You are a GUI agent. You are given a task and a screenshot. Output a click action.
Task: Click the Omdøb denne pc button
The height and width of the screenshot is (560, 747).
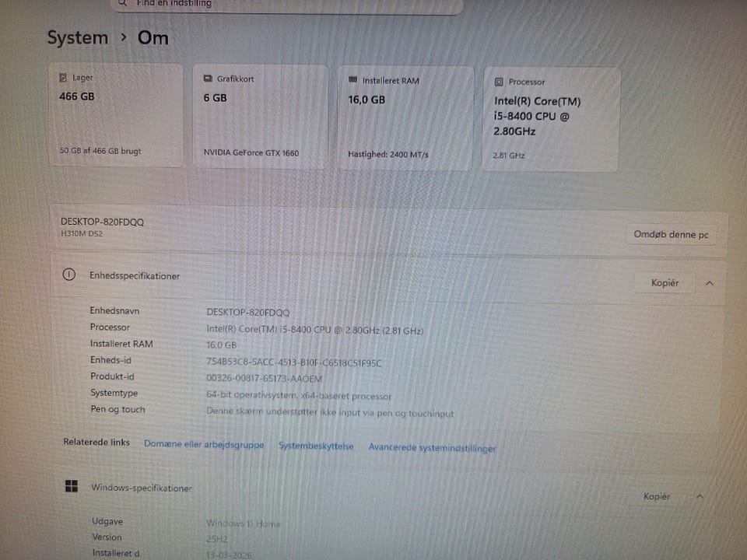(x=671, y=234)
